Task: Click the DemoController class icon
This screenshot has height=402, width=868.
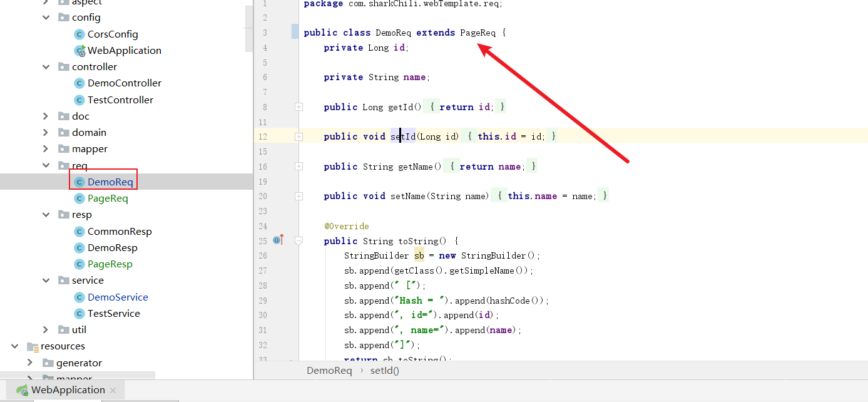Action: [79, 83]
